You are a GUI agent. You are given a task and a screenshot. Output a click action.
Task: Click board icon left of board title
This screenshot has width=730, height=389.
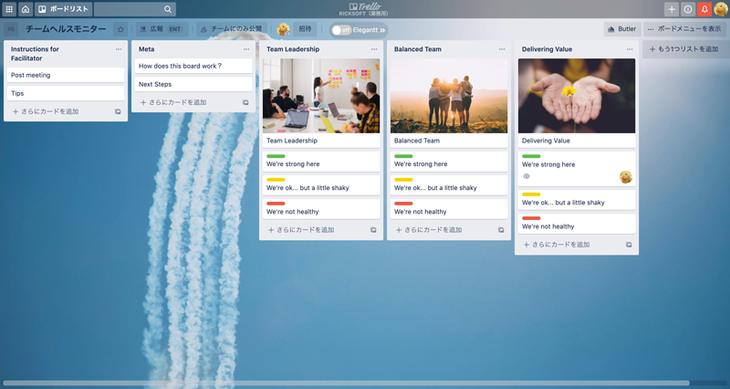(x=11, y=29)
